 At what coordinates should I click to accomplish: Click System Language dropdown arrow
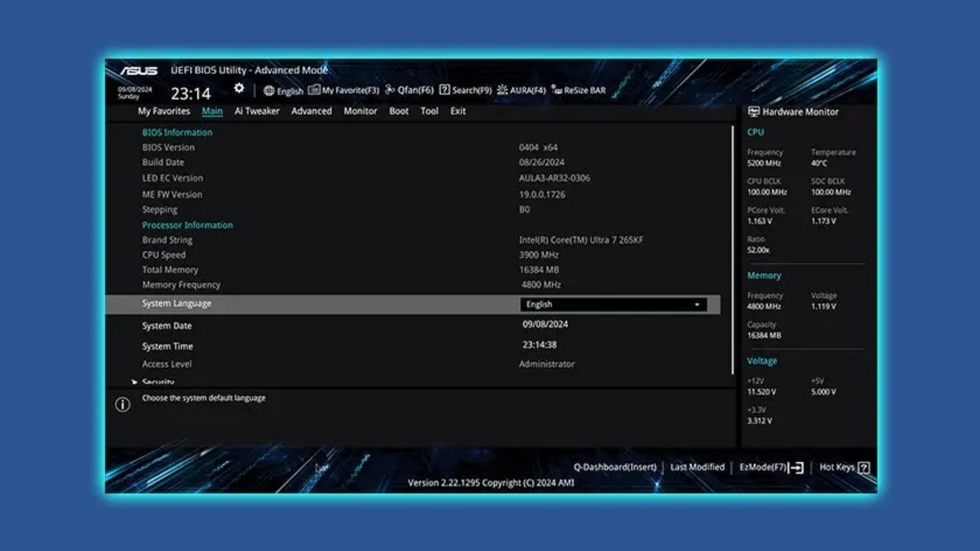coord(697,305)
